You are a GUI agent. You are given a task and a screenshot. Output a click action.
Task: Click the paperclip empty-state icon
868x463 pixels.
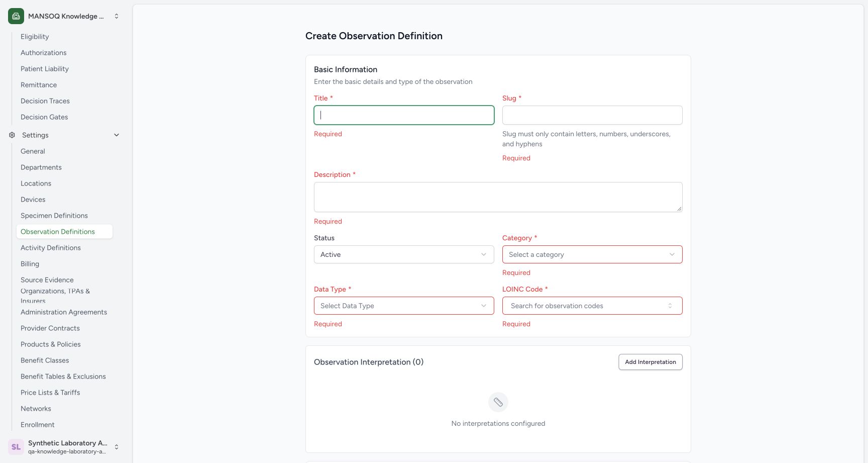(x=498, y=402)
